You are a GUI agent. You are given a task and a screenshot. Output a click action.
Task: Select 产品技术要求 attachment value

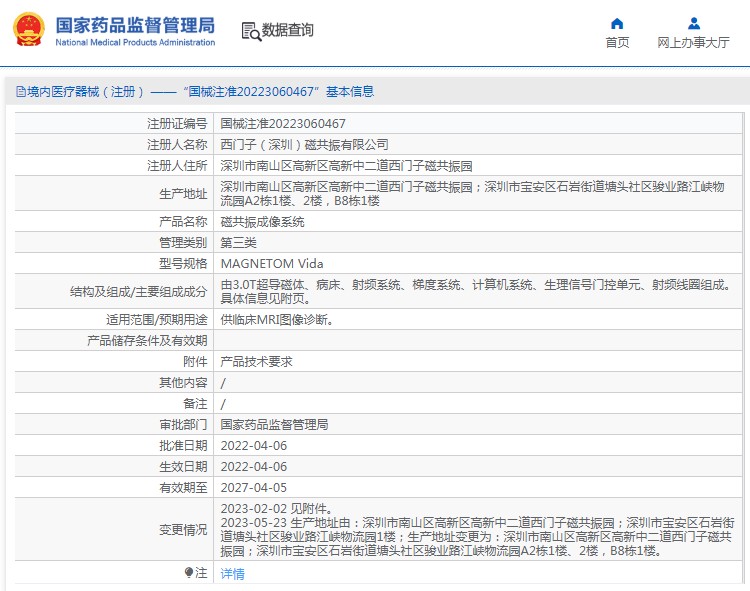[x=256, y=362]
